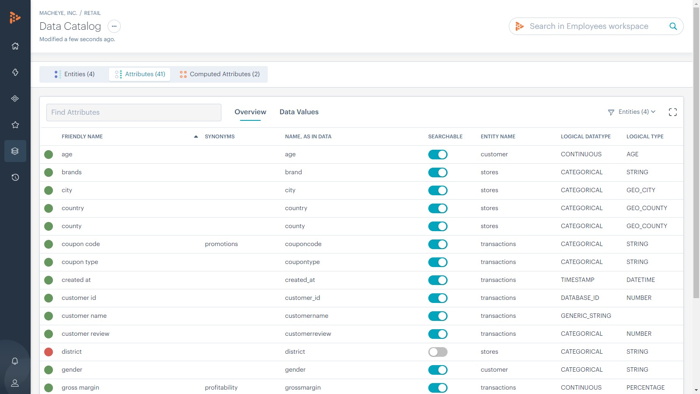Screen dimensions: 700x394
Task: Click 'GENERIC_STRING' datatype cell
Action: pos(586,316)
